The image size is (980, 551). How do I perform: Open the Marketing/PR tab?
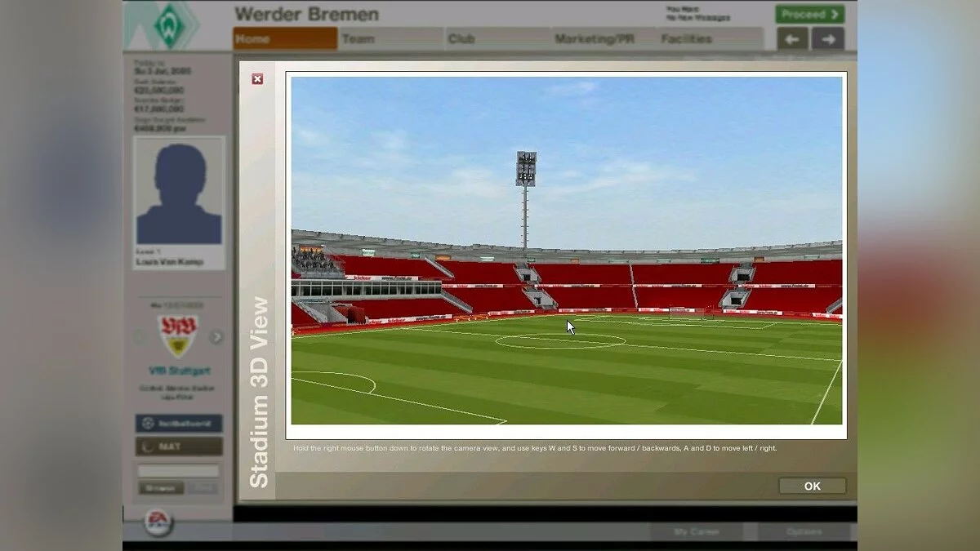604,38
